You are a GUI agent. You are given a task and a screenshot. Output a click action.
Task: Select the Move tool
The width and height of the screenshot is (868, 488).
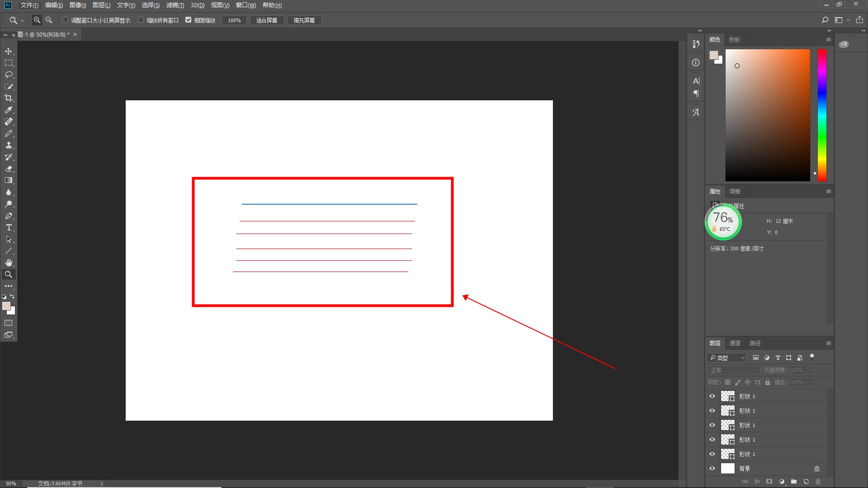[x=9, y=51]
